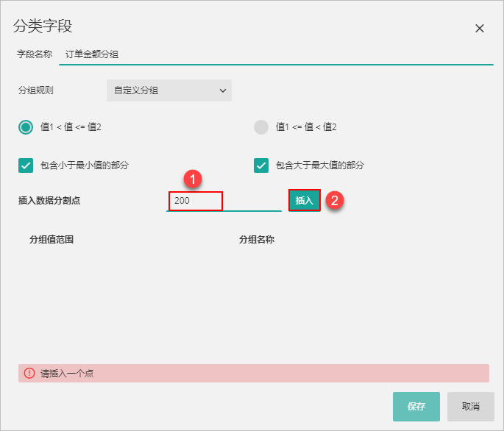504x431 pixels.
Task: Open the 自定义分组 grouping rule dropdown
Action: coord(168,90)
